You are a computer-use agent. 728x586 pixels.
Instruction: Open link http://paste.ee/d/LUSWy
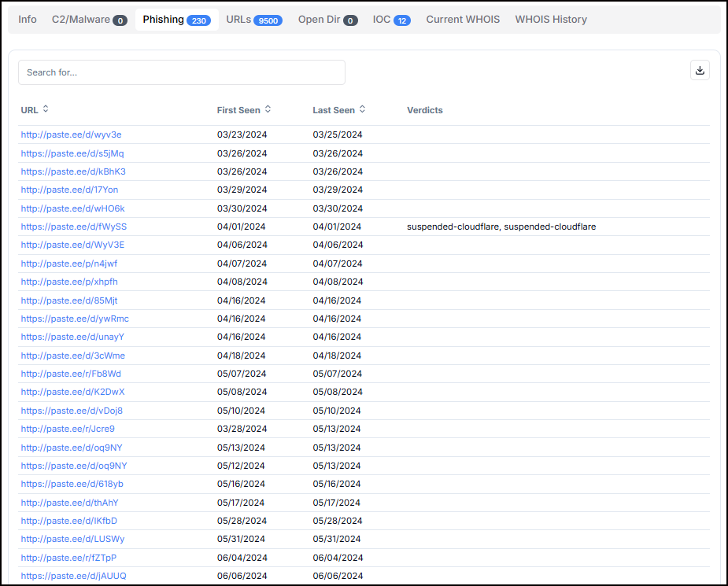point(73,539)
